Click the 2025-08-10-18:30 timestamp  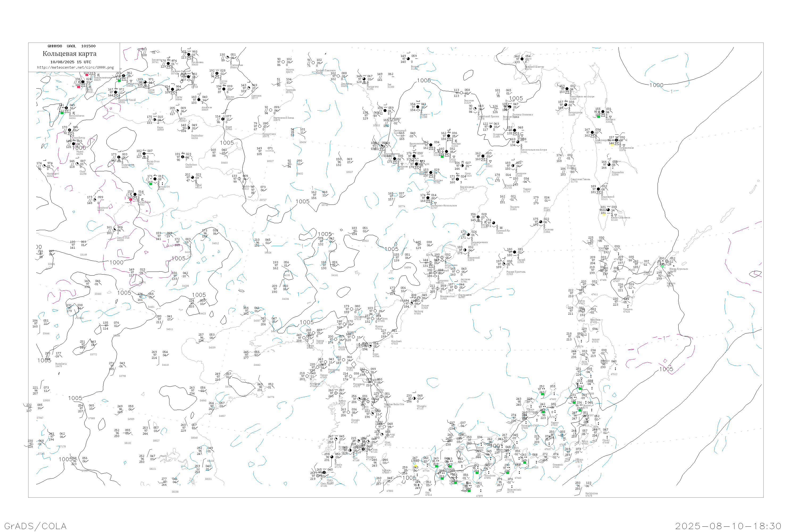click(x=728, y=526)
